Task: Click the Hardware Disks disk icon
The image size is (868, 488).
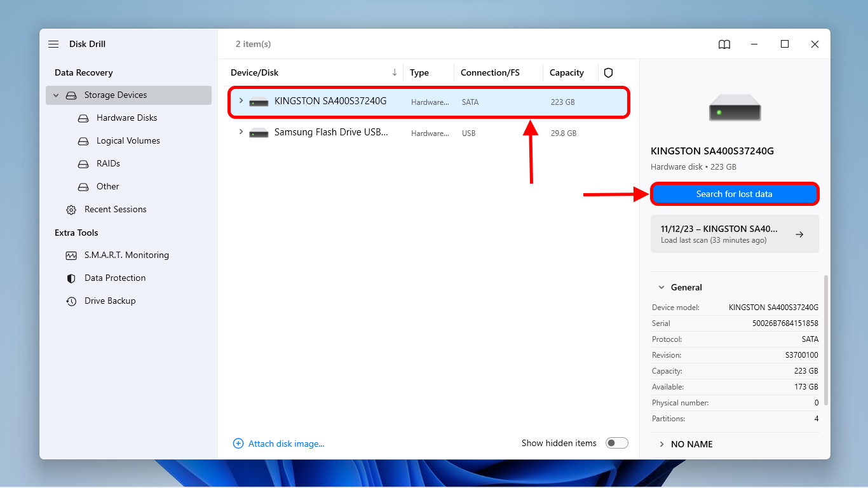Action: point(83,118)
